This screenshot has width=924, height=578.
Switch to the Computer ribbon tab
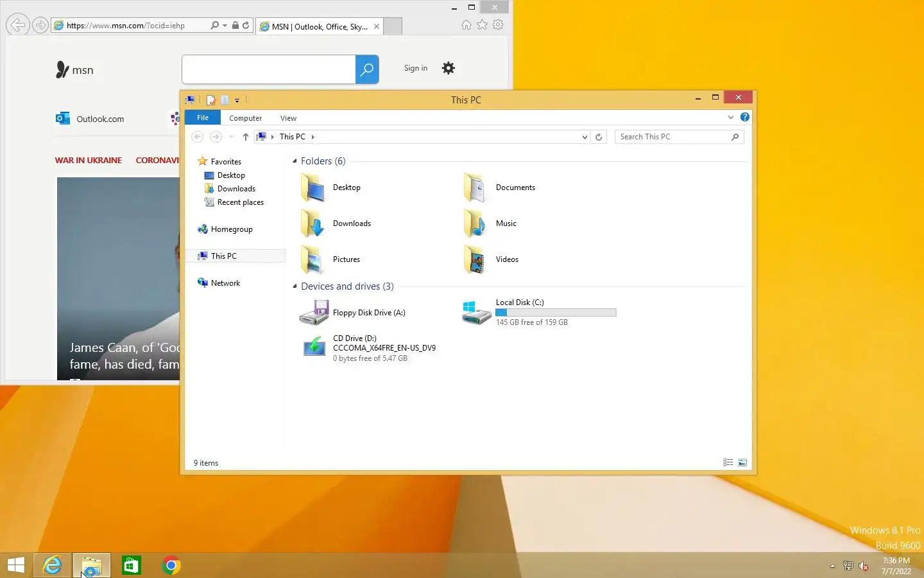[246, 118]
